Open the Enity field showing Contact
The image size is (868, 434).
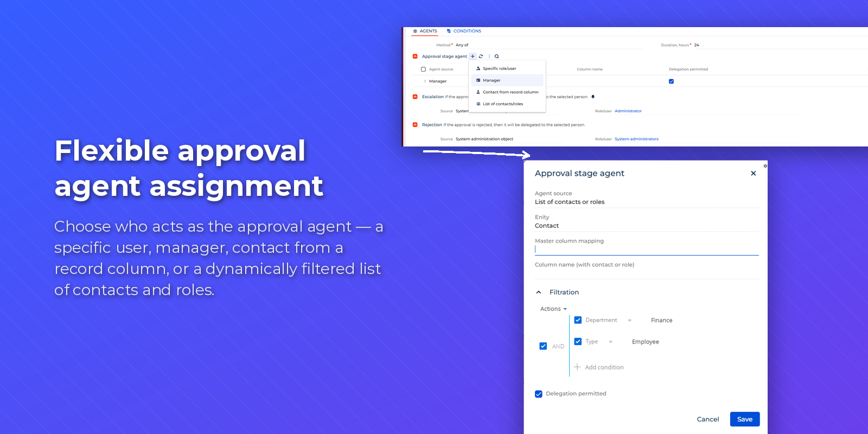tap(647, 222)
